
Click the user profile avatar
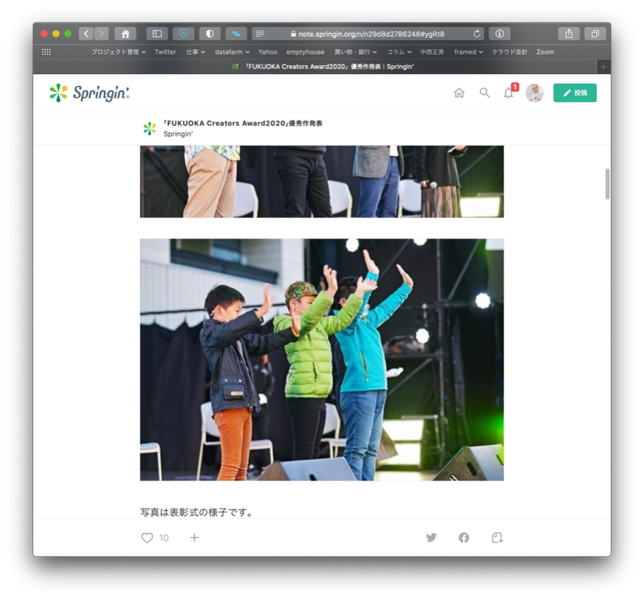click(534, 93)
